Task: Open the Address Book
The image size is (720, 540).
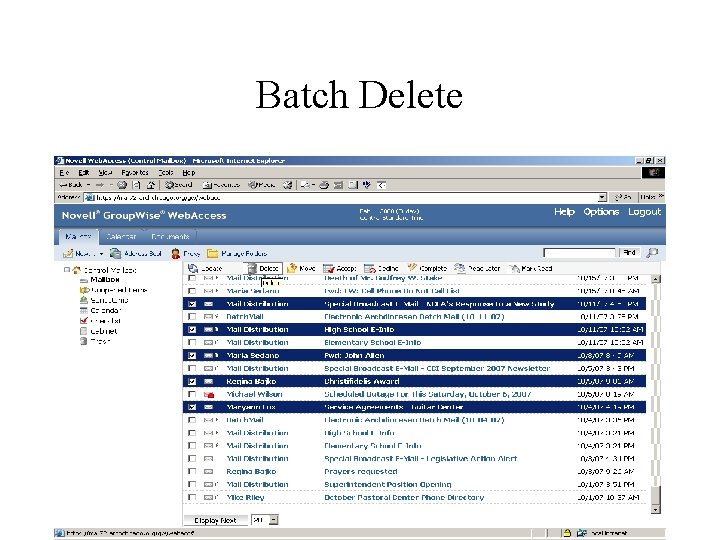Action: pyautogui.click(x=135, y=253)
